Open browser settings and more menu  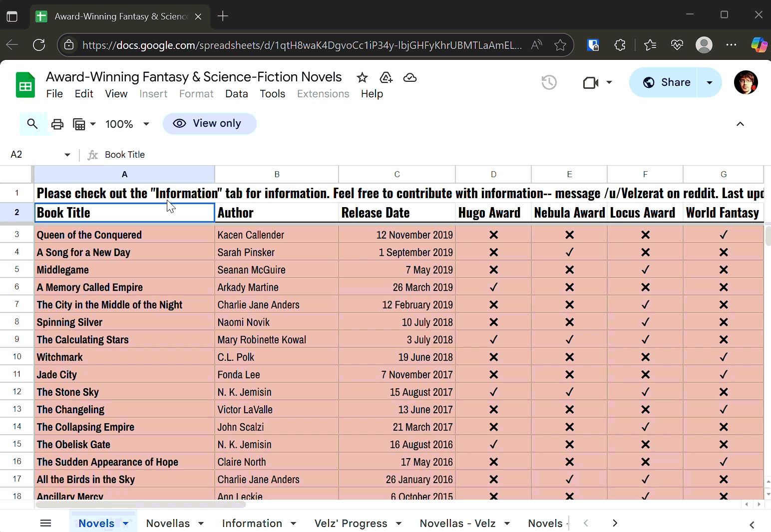(x=731, y=45)
